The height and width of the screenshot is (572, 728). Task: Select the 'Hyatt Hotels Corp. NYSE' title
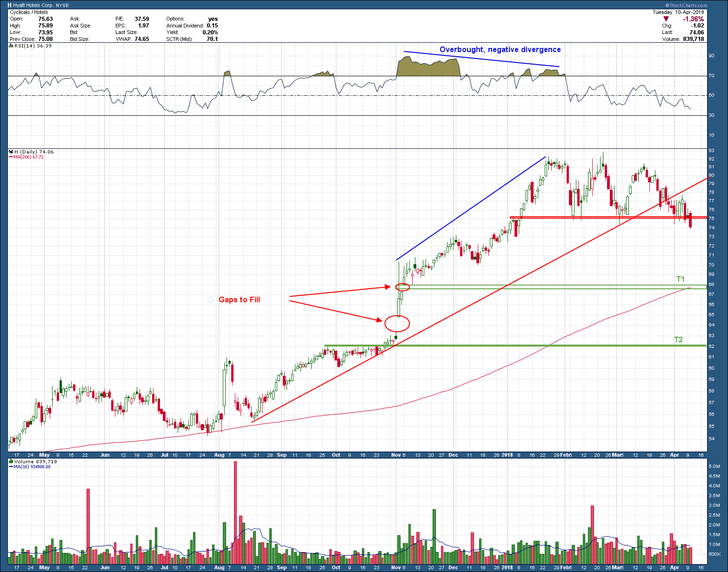point(41,6)
